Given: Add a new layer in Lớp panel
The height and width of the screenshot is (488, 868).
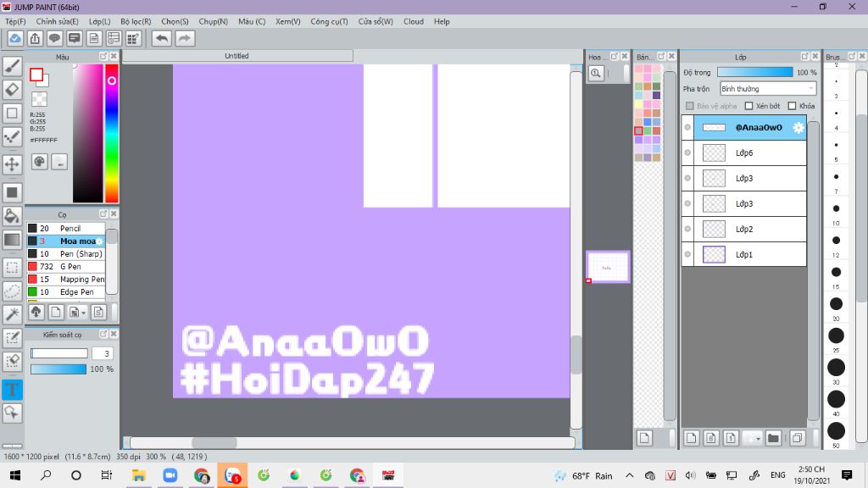Looking at the screenshot, I should [x=691, y=438].
